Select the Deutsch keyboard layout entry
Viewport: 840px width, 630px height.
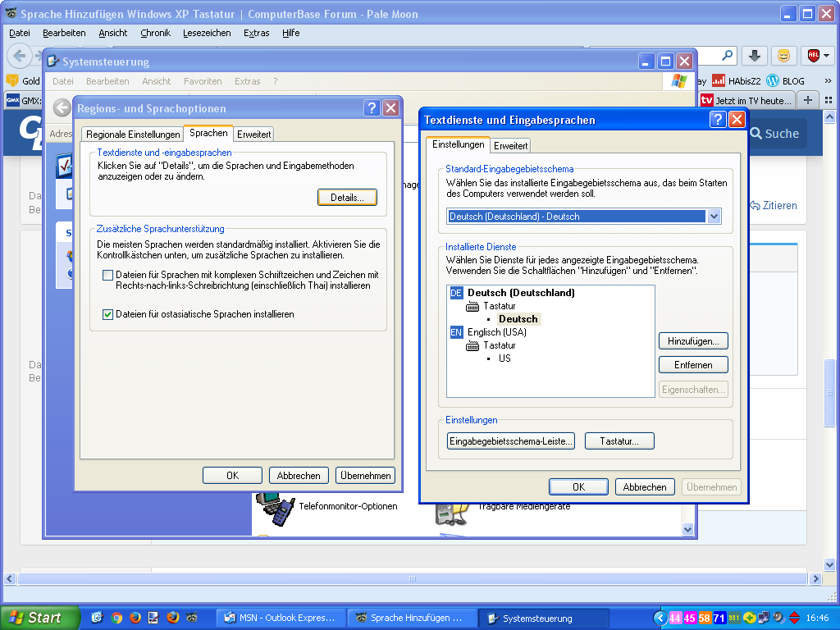pyautogui.click(x=518, y=319)
